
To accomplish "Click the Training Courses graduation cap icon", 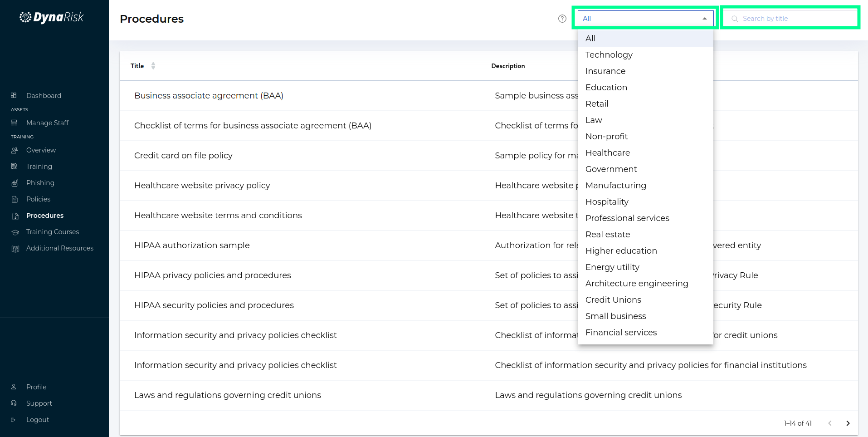I will [15, 232].
